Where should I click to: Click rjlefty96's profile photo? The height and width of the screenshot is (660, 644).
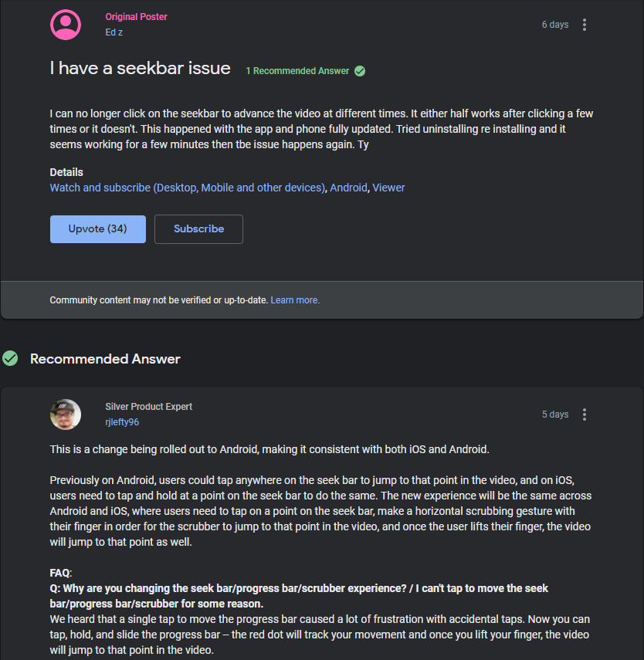tap(66, 415)
